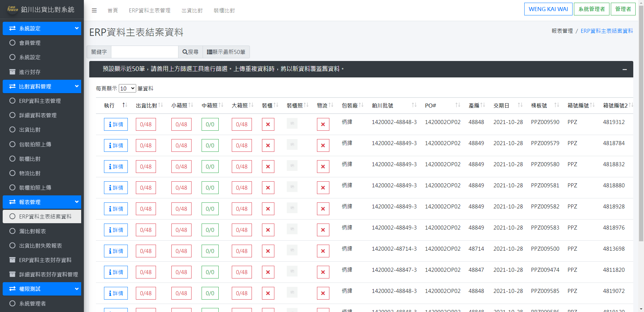This screenshot has height=312, width=644.
Task: Open the 每頁顯示 rows-per-page dropdown
Action: coord(127,88)
